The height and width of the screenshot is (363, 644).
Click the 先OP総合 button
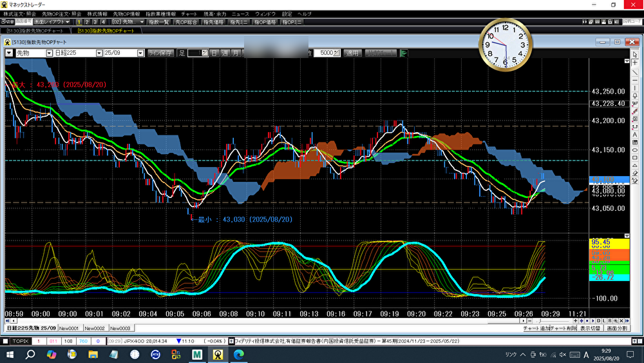pos(187,22)
